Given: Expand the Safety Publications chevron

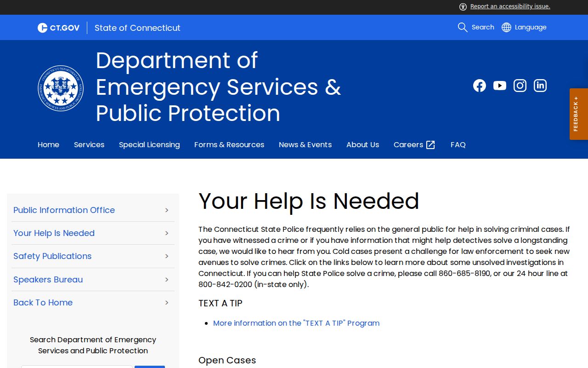Looking at the screenshot, I should (167, 256).
